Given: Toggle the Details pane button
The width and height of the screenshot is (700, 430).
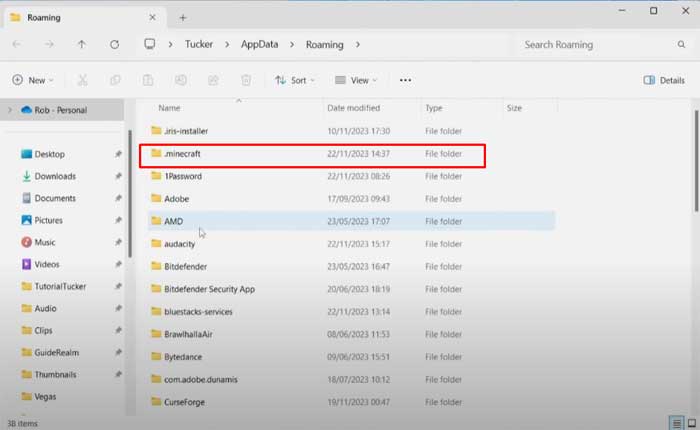Looking at the screenshot, I should click(x=664, y=80).
